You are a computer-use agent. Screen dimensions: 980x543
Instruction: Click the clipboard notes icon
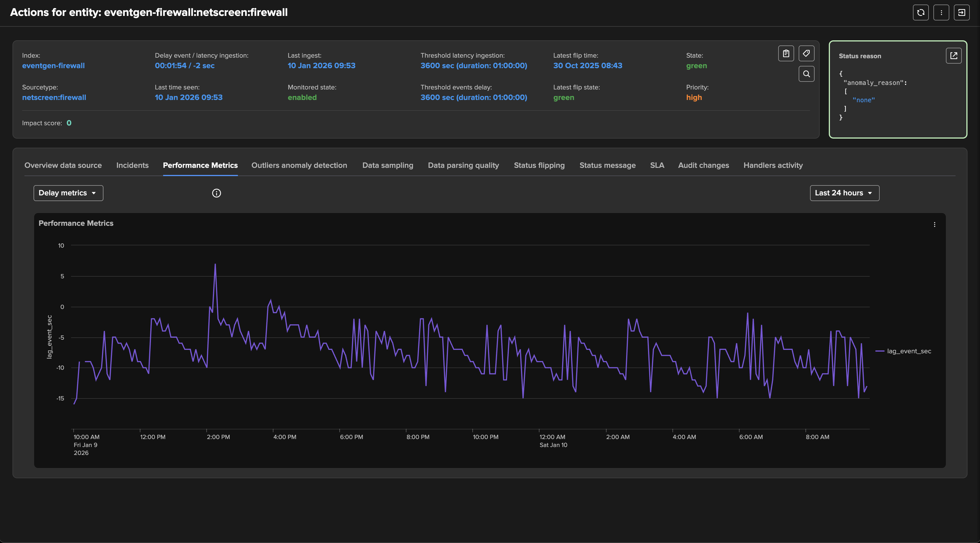[x=786, y=54]
